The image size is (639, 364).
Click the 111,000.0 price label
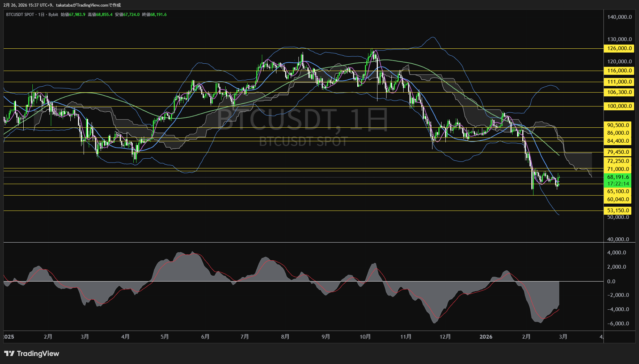[x=619, y=82]
